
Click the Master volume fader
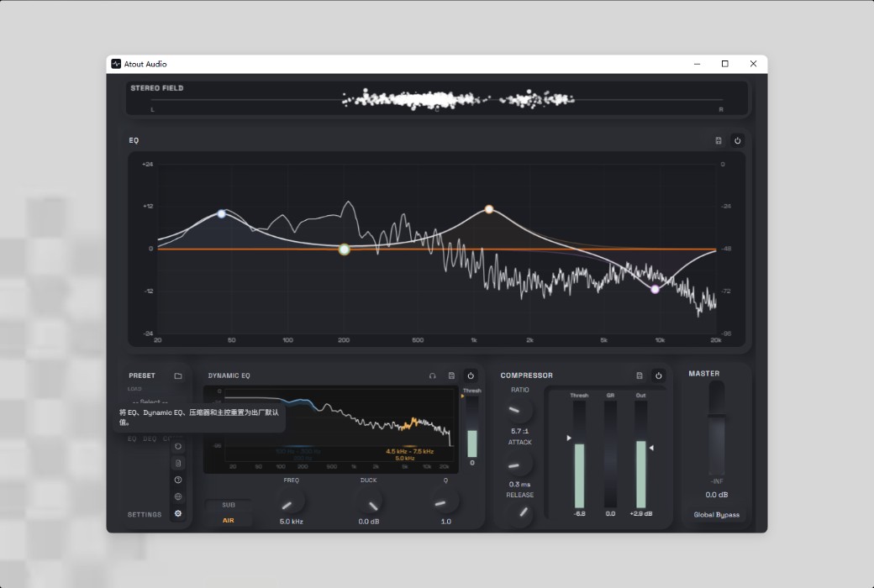point(716,428)
